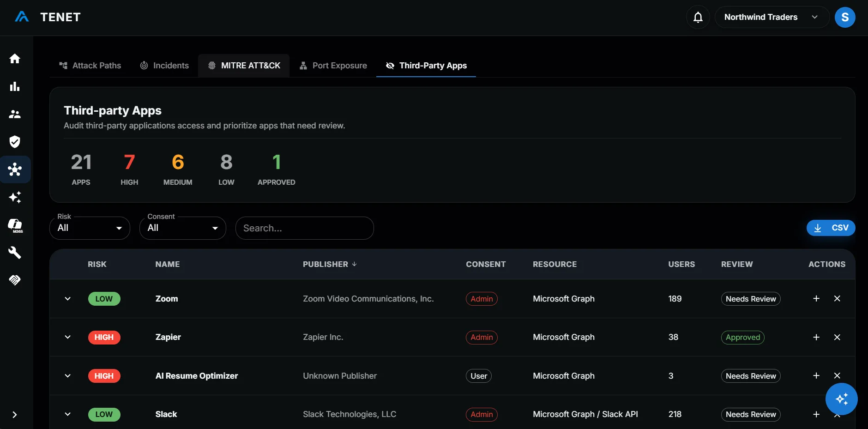Open the MITRE ATT&CK tab
Screen dimensions: 868x429
point(244,66)
